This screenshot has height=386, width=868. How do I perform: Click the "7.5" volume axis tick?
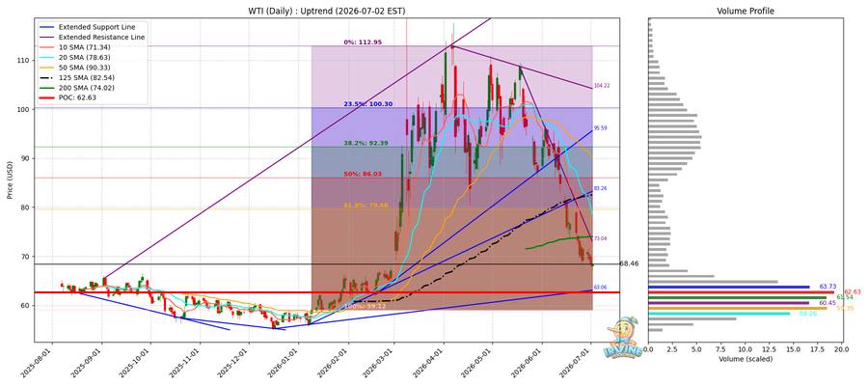pos(721,350)
